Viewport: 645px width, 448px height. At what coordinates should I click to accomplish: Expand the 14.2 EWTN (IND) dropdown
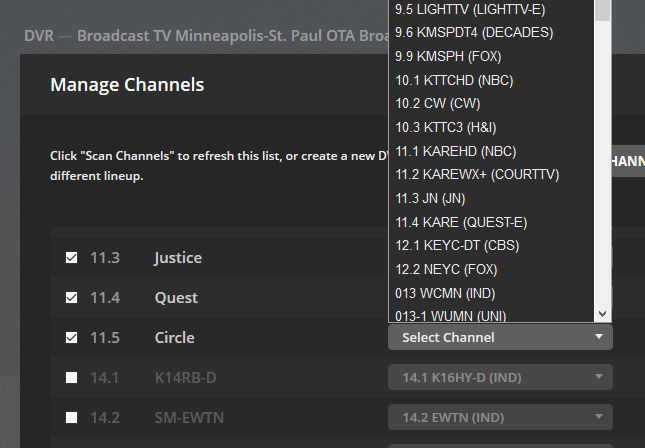pyautogui.click(x=500, y=417)
